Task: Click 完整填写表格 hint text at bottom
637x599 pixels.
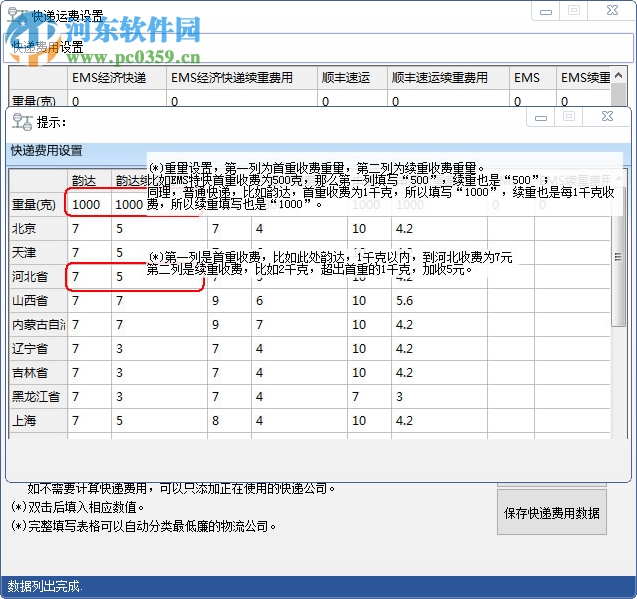Action: pyautogui.click(x=144, y=527)
